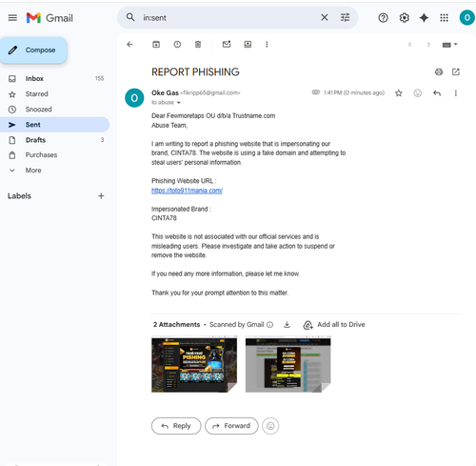Screen dimensions: 476x466
Task: Clear the search with the X icon
Action: 325,17
